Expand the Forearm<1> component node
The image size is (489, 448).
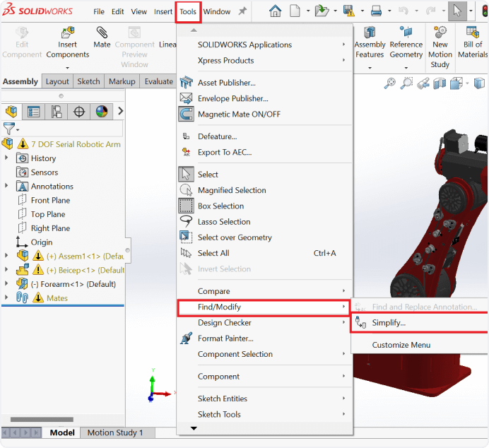6,283
